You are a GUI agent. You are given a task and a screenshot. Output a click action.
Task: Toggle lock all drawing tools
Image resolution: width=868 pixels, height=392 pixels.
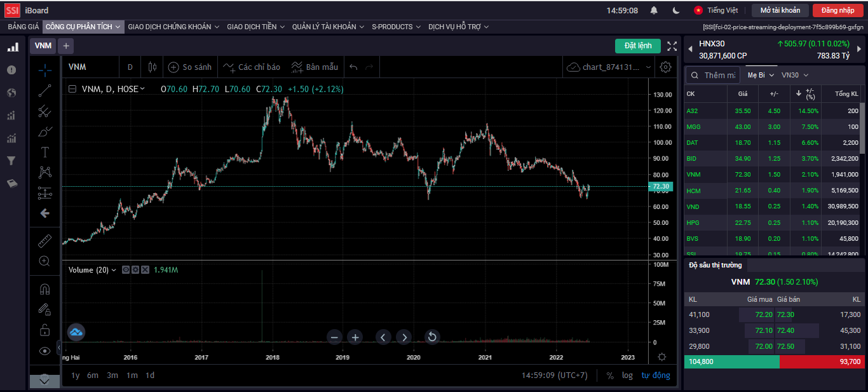(x=44, y=330)
